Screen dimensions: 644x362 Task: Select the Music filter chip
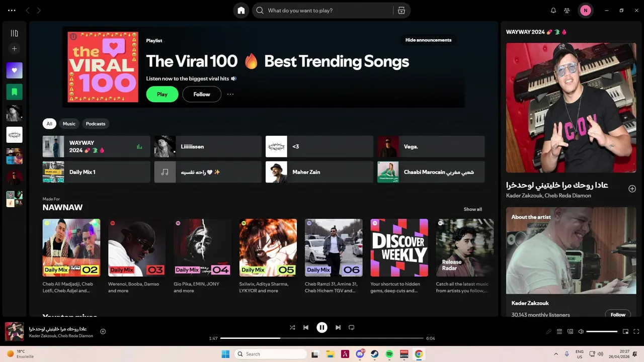(69, 124)
